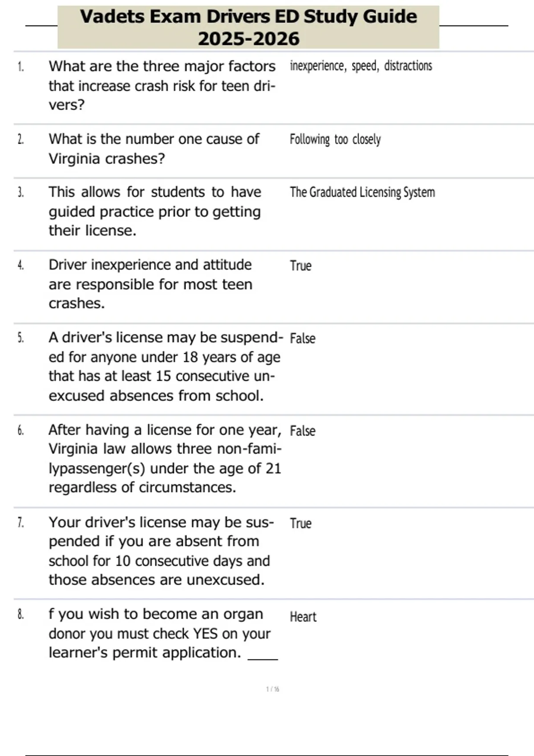Click the question about number one cause of Virginia crashes
534x756 pixels.
pyautogui.click(x=154, y=149)
